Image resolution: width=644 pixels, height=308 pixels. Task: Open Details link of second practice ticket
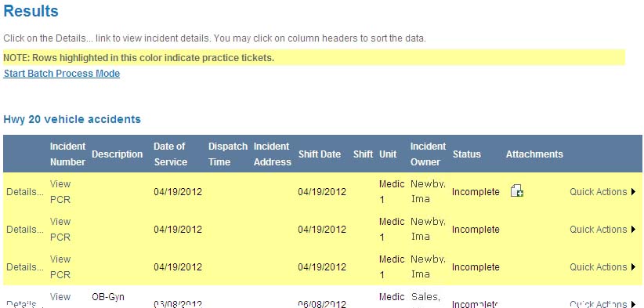(x=25, y=230)
